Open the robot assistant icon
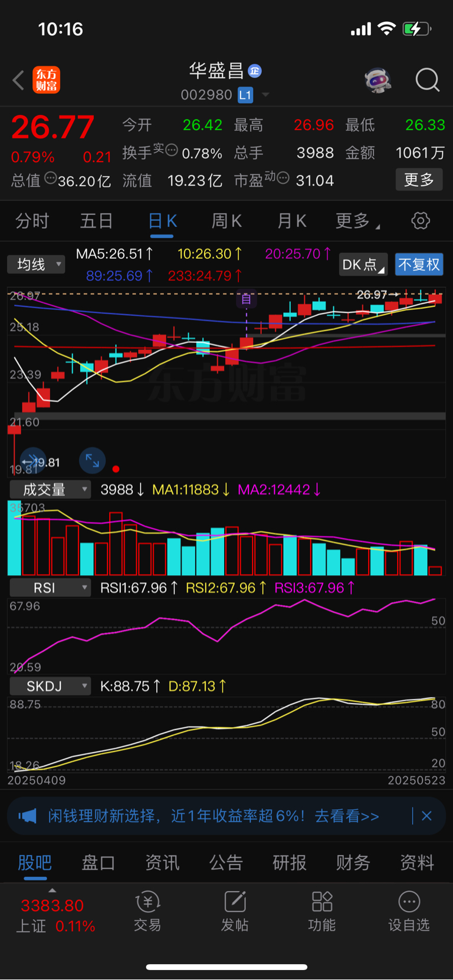 click(x=378, y=80)
